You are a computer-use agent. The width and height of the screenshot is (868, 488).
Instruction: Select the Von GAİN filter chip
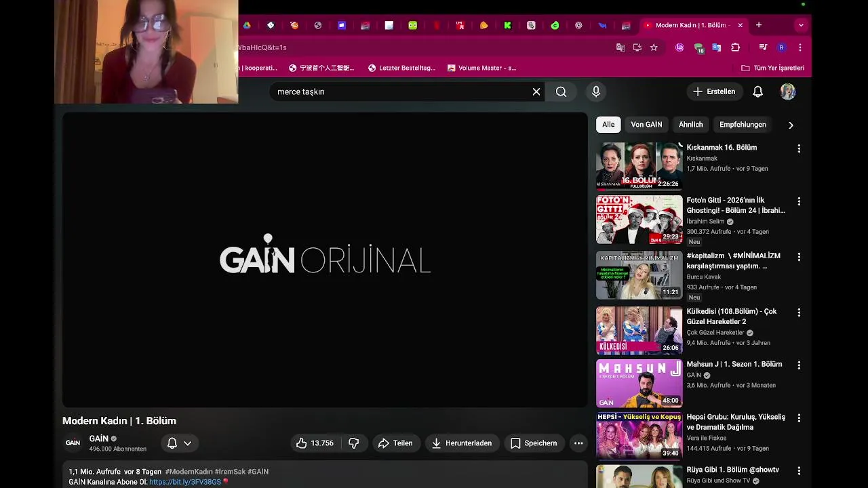[x=646, y=125]
